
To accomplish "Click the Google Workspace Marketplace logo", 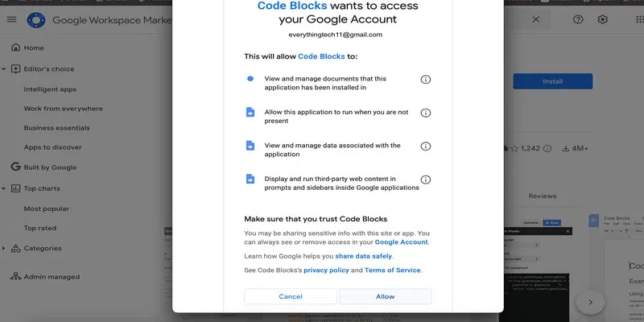I will tap(35, 19).
